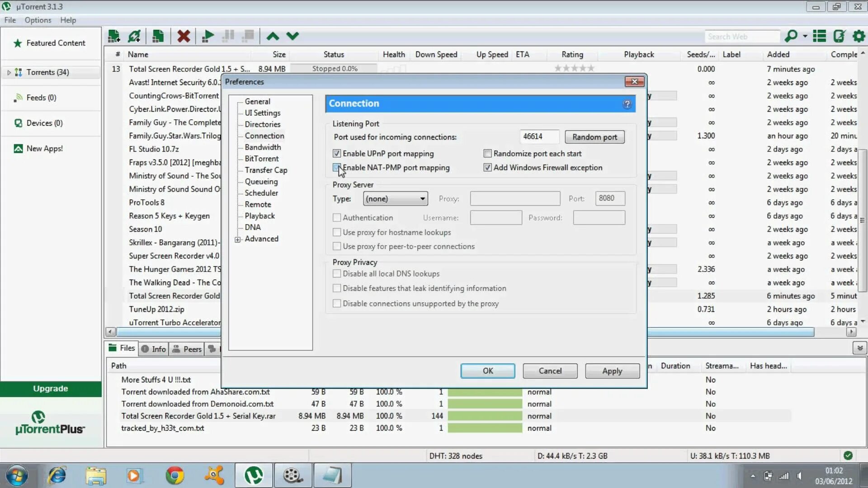Click the add torrent icon
Viewport: 868px width, 488px height.
click(x=114, y=36)
